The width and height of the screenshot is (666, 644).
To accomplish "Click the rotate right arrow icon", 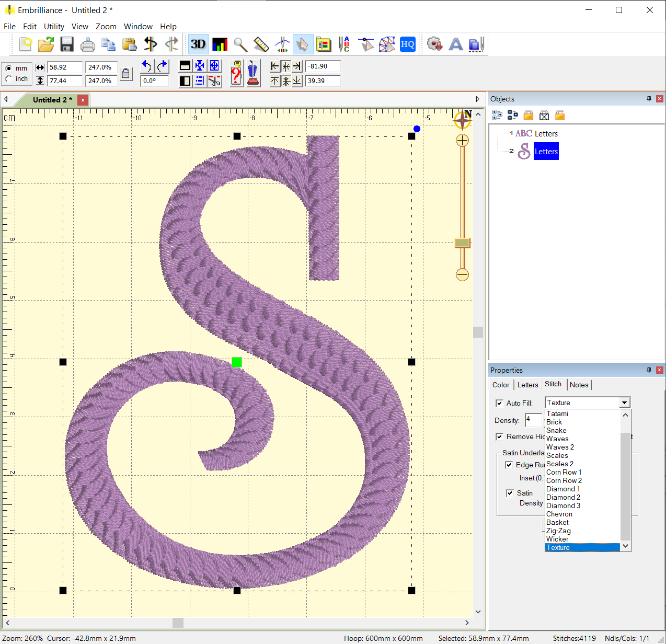I will tap(162, 66).
